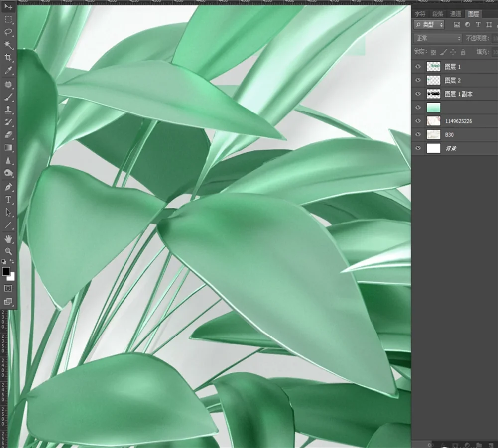498x448 pixels.
Task: Select the History Brush tool
Action: tap(8, 122)
